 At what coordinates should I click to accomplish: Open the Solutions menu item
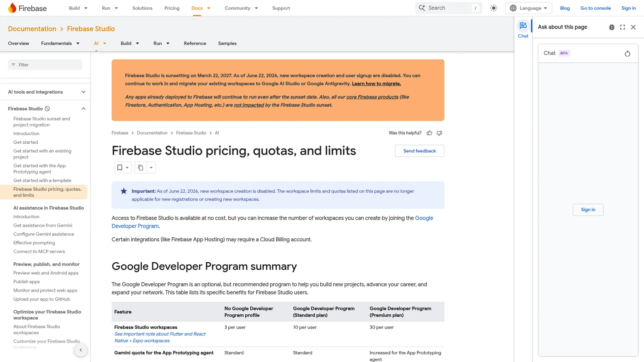tap(142, 8)
